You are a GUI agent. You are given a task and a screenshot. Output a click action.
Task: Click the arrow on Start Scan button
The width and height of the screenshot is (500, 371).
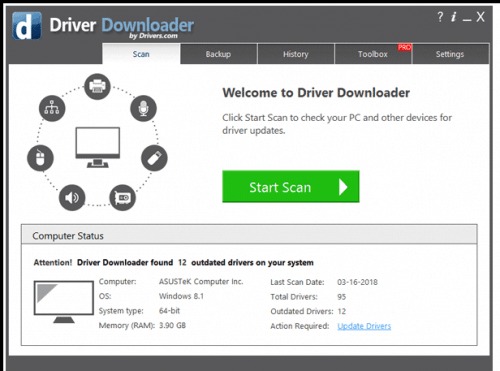343,187
